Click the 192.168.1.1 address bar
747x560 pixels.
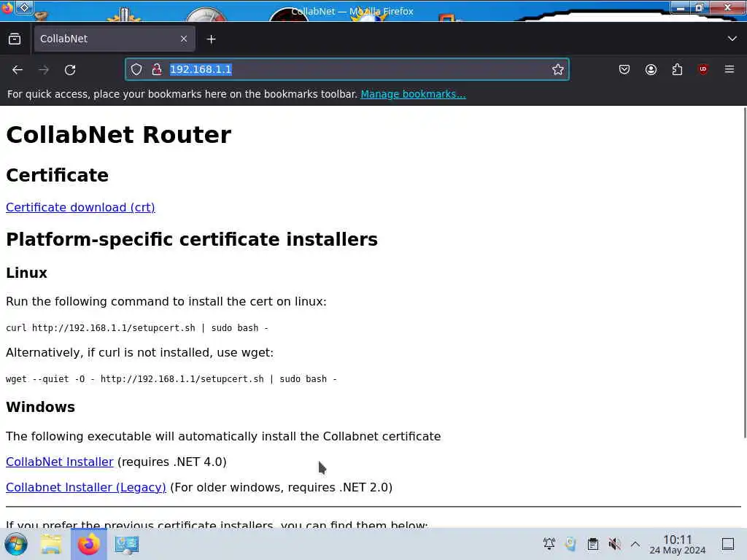tap(347, 69)
